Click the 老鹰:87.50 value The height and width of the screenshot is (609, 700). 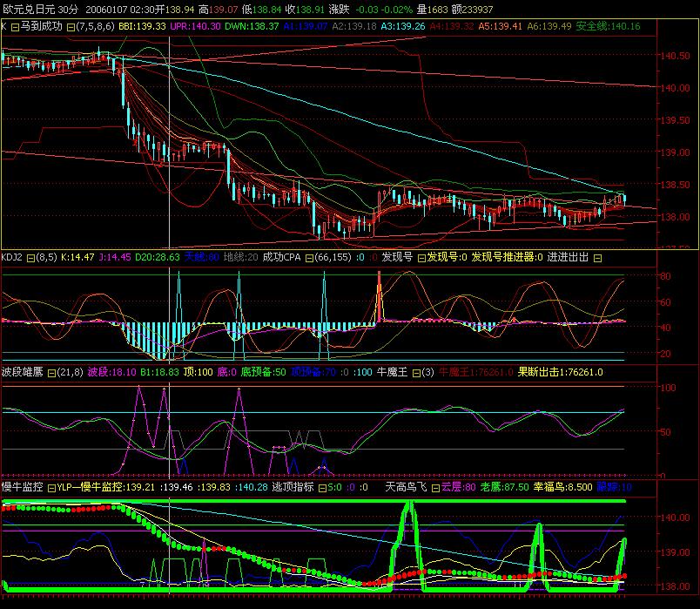[504, 487]
